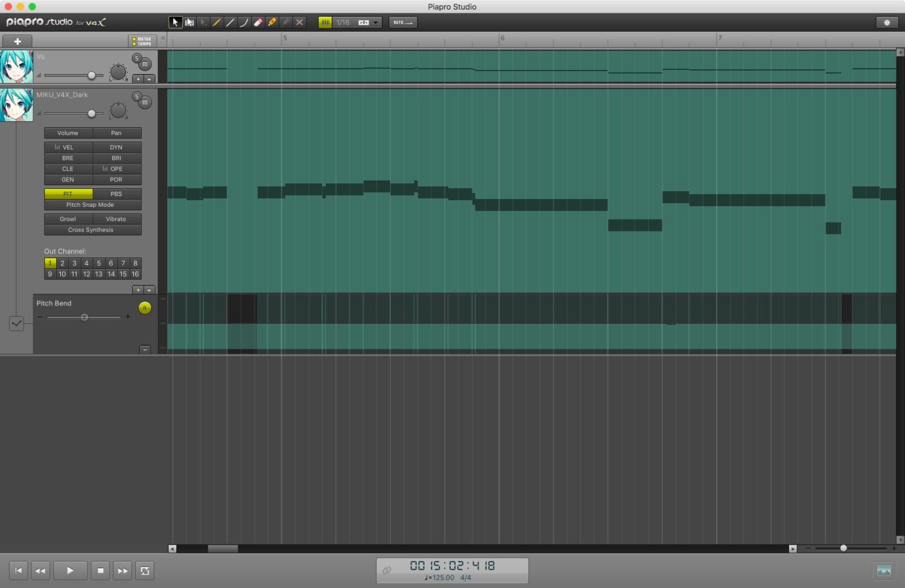Image resolution: width=905 pixels, height=588 pixels.
Task: Activate the eraser tool
Action: point(258,22)
